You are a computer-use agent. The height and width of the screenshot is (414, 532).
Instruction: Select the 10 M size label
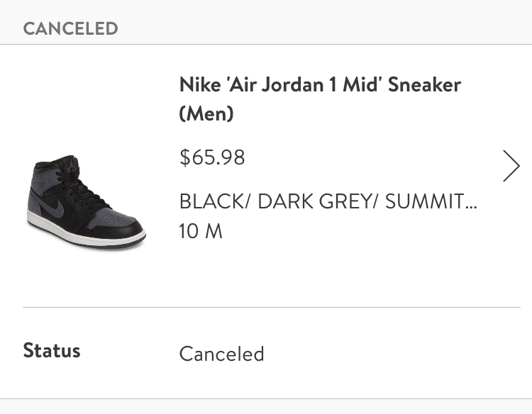click(201, 231)
